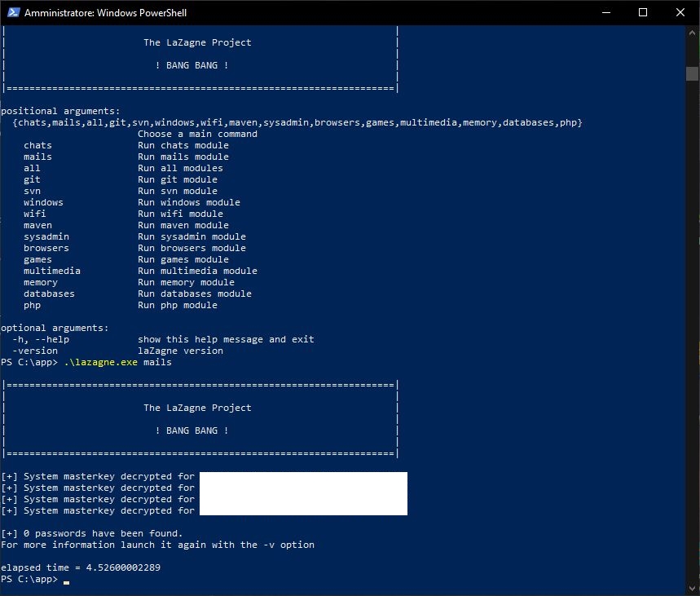Click 'show this help message and exit'

coord(226,339)
